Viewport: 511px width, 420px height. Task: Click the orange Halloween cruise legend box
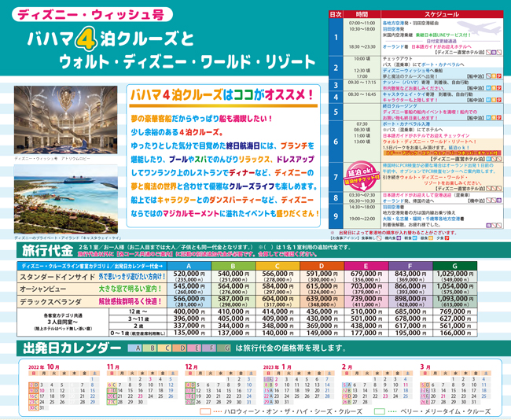(x=205, y=411)
